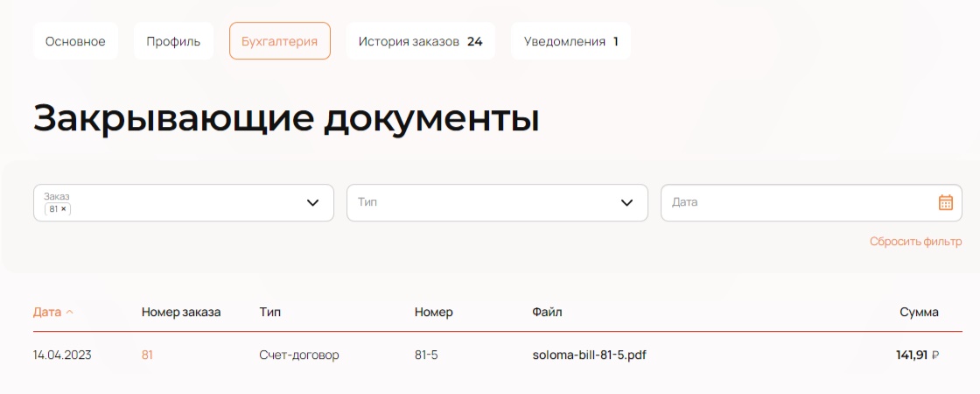Click the Файл column header
Viewport: 980px width, 394px height.
tap(547, 312)
